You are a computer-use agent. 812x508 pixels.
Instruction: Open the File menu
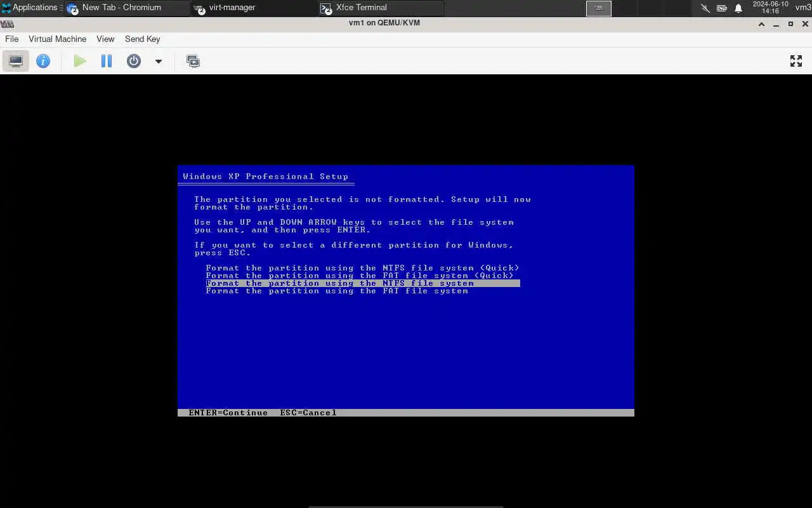[x=11, y=39]
